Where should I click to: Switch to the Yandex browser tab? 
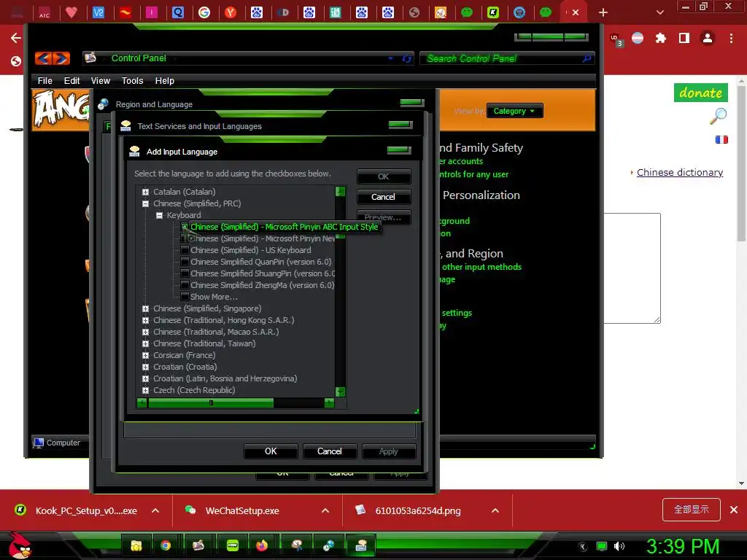tap(231, 12)
